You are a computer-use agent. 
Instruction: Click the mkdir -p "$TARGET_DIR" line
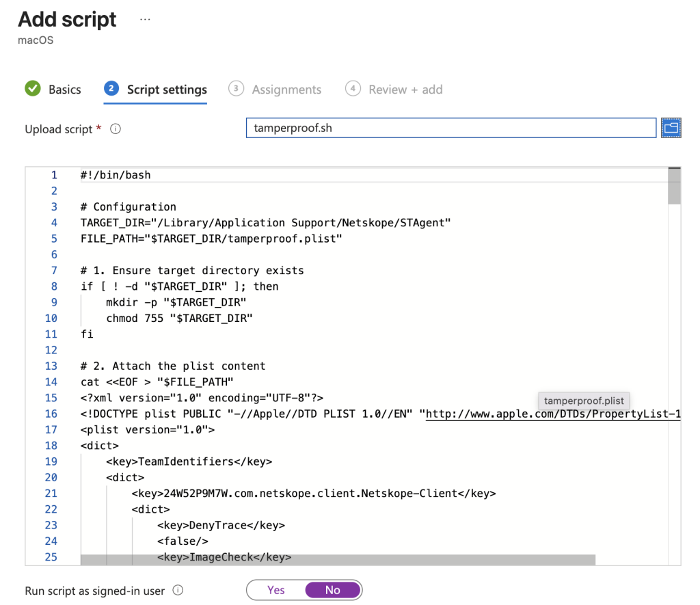tap(176, 303)
